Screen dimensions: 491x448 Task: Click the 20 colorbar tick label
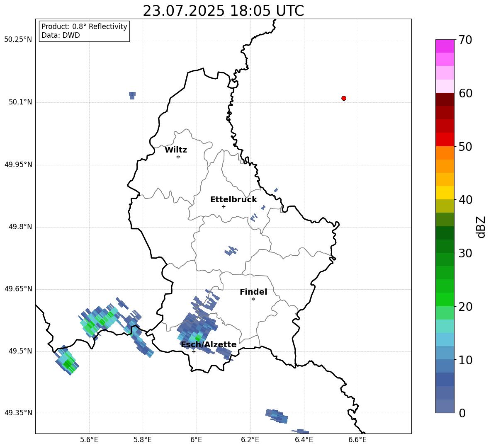[465, 307]
